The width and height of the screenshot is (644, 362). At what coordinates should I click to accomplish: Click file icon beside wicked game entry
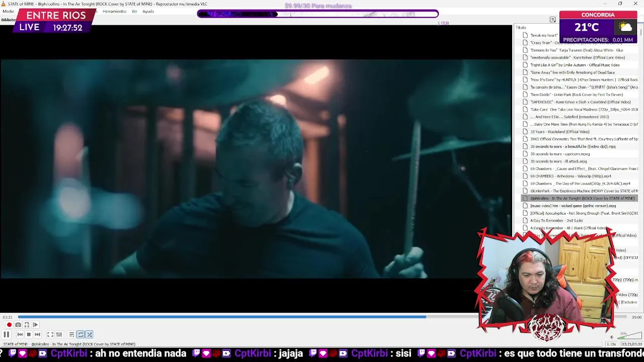[x=525, y=206]
